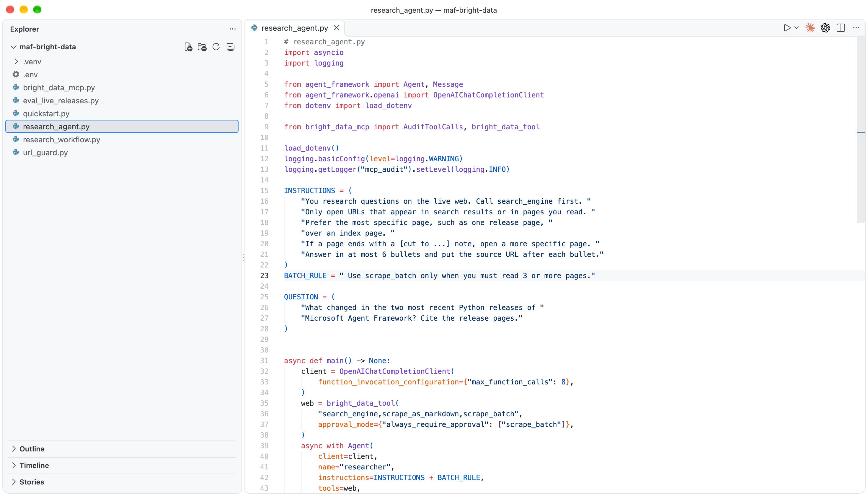Run the Python file with play button

pos(787,28)
